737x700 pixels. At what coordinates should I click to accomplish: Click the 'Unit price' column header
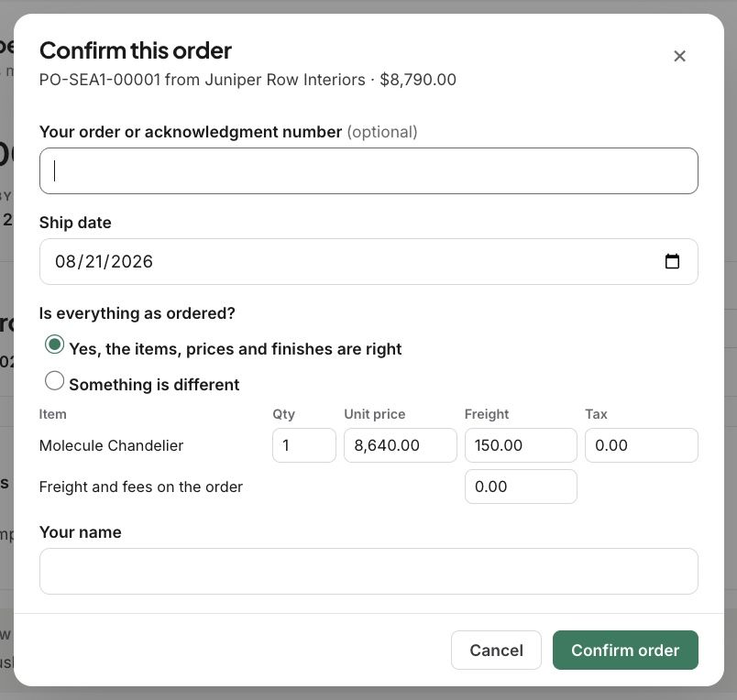pyautogui.click(x=375, y=414)
